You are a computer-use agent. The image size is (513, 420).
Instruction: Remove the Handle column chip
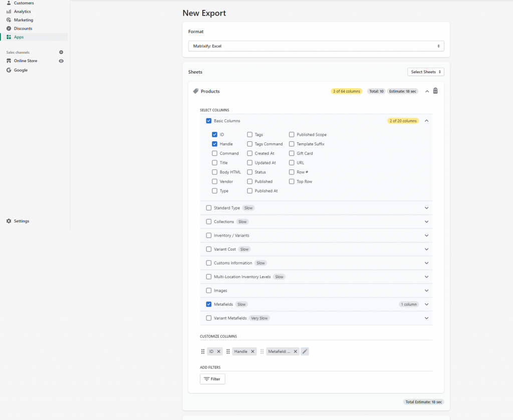[252, 351]
